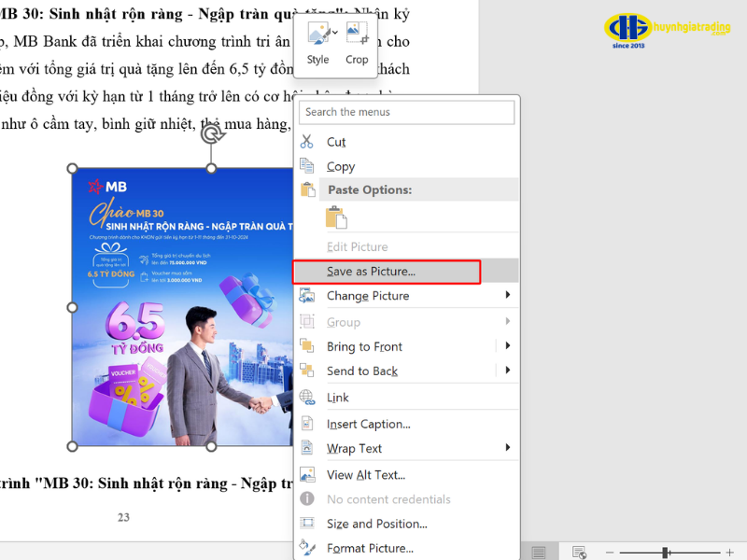The height and width of the screenshot is (560, 747).
Task: Click the bottom-left picture resize handle
Action: [73, 446]
